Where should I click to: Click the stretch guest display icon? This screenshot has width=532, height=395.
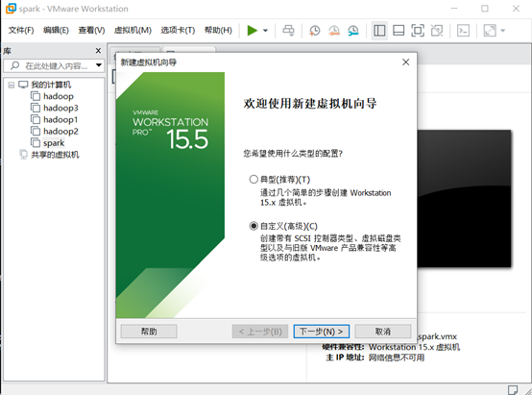tap(490, 31)
